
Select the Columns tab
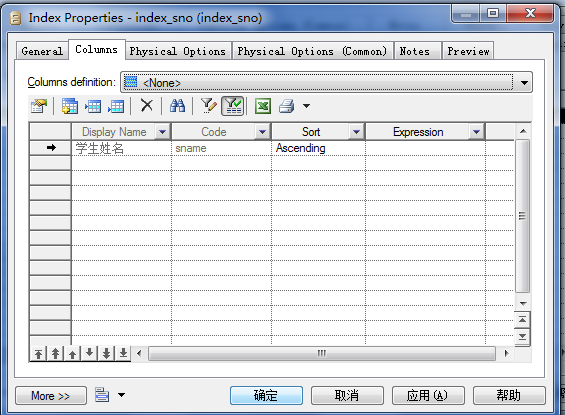tap(97, 49)
